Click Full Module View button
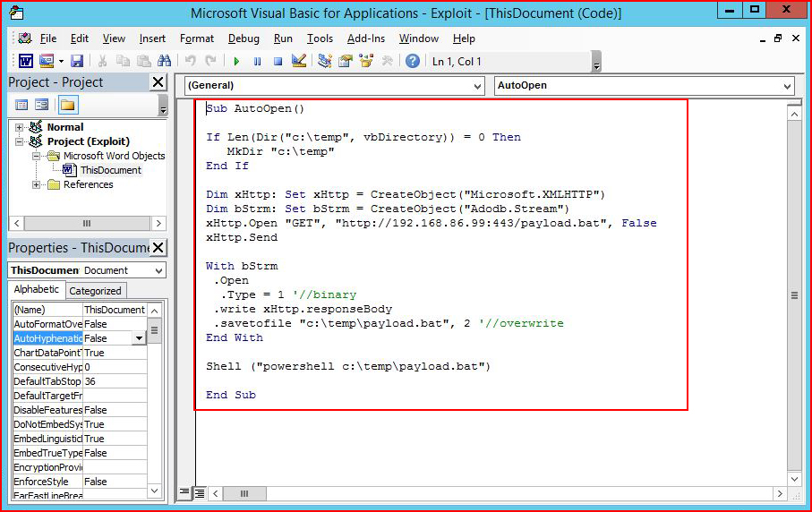Image resolution: width=812 pixels, height=512 pixels. 200,493
